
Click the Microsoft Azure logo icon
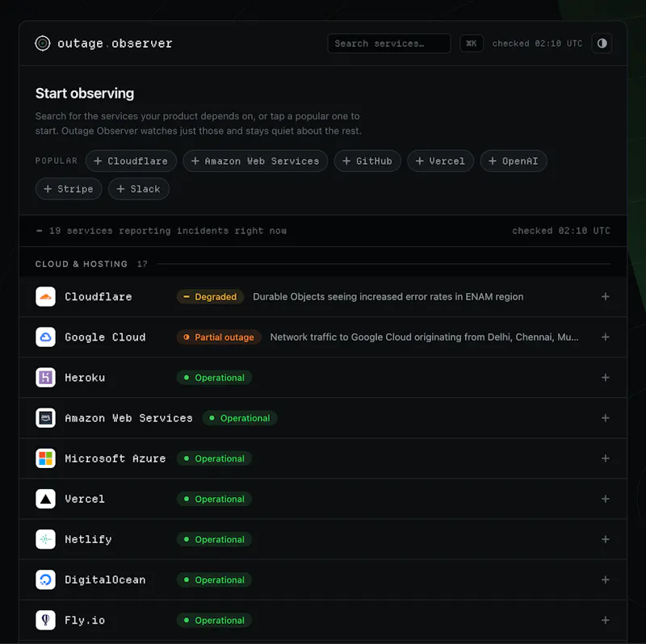tap(46, 458)
